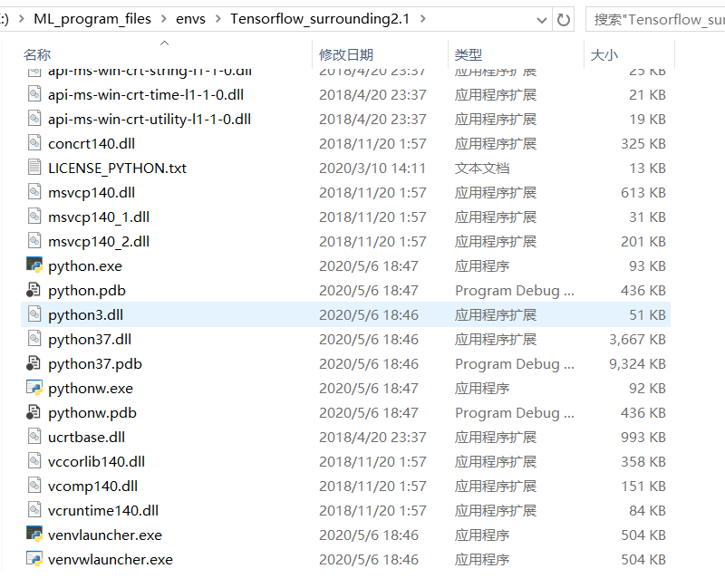Expand the chevron after envs breadcrumb
This screenshot has height=588, width=725.
click(218, 19)
